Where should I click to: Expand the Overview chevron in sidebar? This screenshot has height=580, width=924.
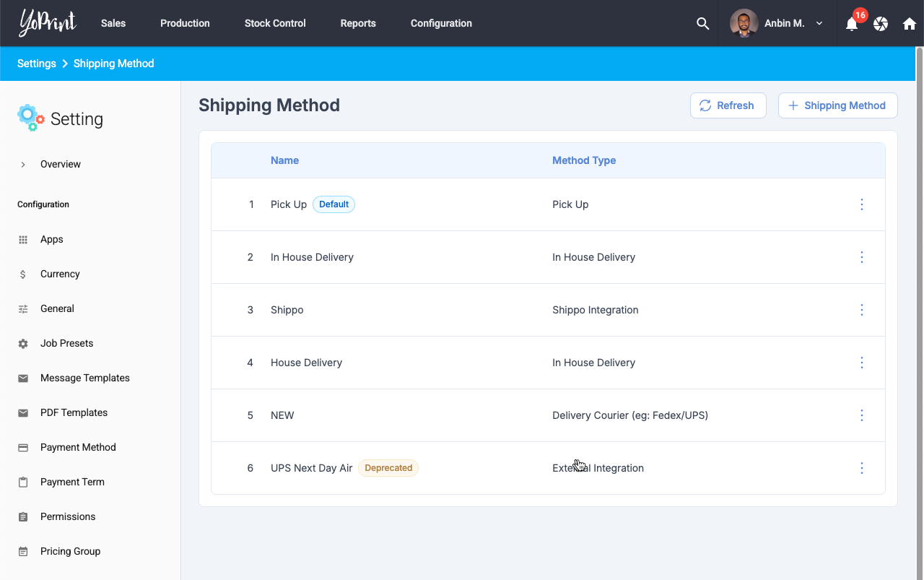[23, 165]
